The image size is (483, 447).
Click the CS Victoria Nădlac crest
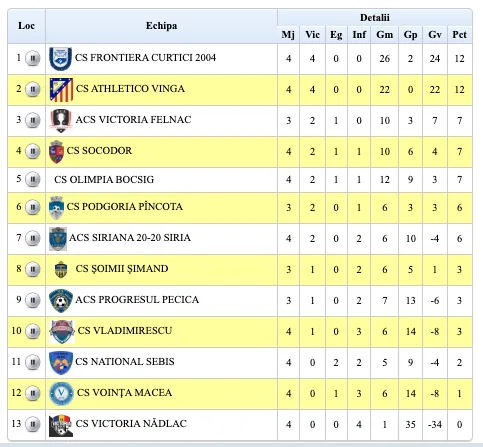[61, 425]
